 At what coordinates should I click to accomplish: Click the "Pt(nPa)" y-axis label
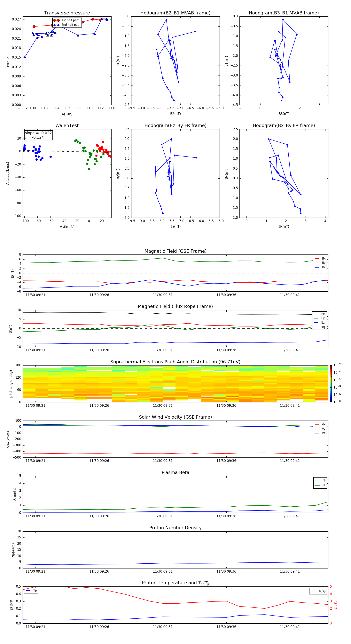pyautogui.click(x=8, y=61)
